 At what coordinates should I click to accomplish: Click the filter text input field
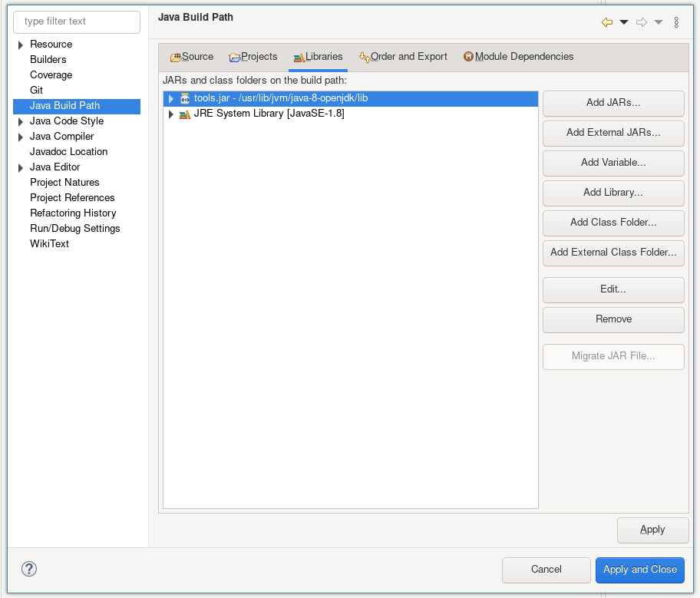click(77, 21)
